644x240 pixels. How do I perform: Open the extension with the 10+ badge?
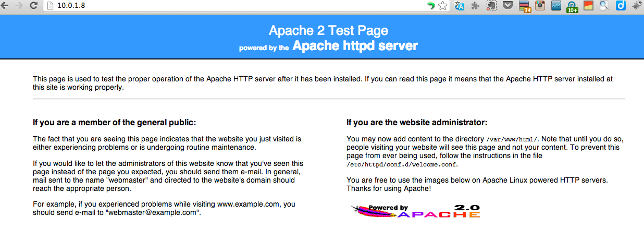572,6
